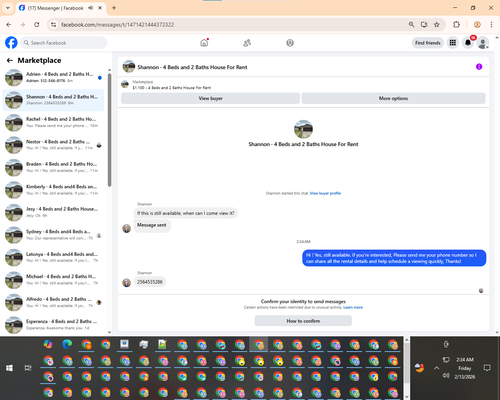The width and height of the screenshot is (500, 400).
Task: Click the How to confirm button
Action: click(303, 321)
